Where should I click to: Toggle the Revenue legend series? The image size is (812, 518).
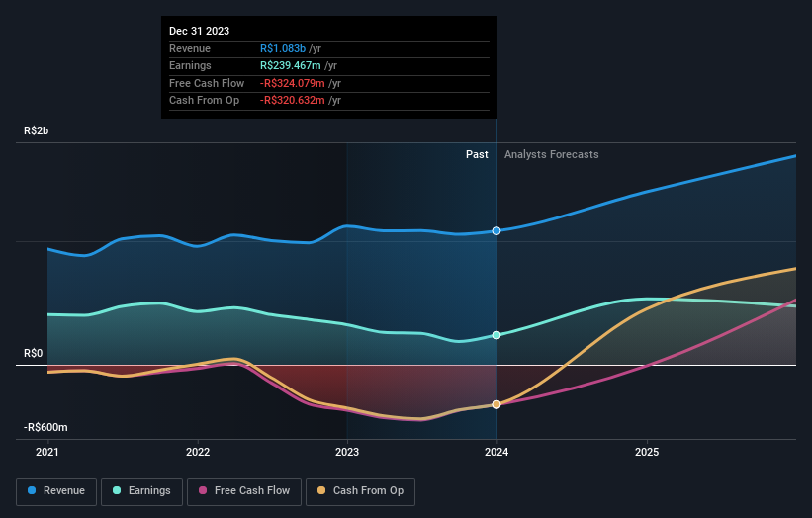pyautogui.click(x=56, y=491)
